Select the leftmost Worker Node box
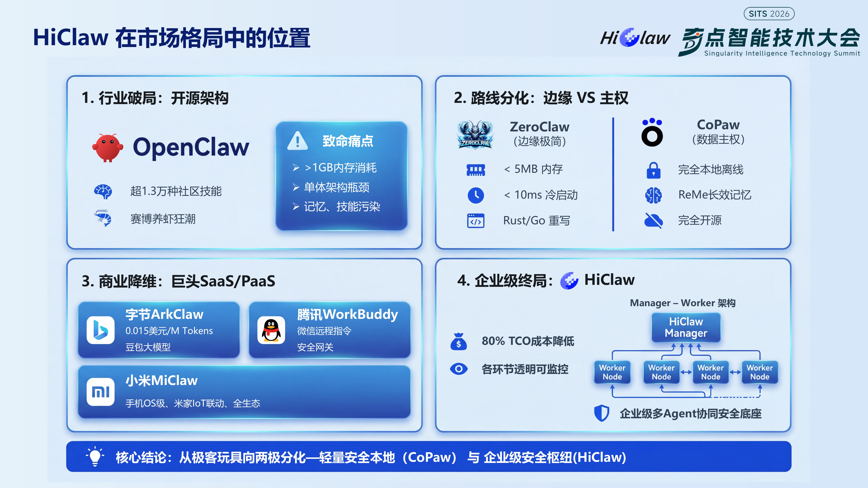 click(612, 372)
